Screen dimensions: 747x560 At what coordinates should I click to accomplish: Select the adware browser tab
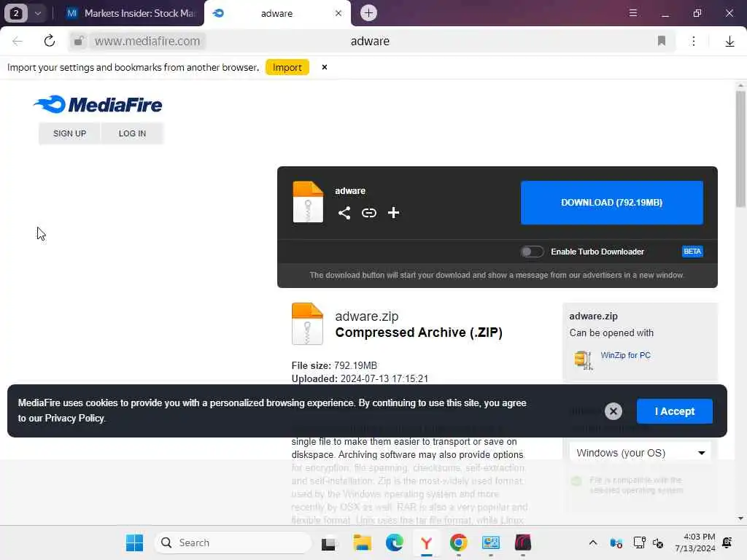click(x=276, y=13)
